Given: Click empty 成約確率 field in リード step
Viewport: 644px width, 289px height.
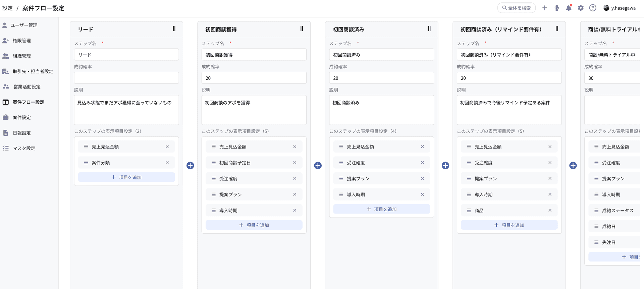Looking at the screenshot, I should click(x=126, y=78).
